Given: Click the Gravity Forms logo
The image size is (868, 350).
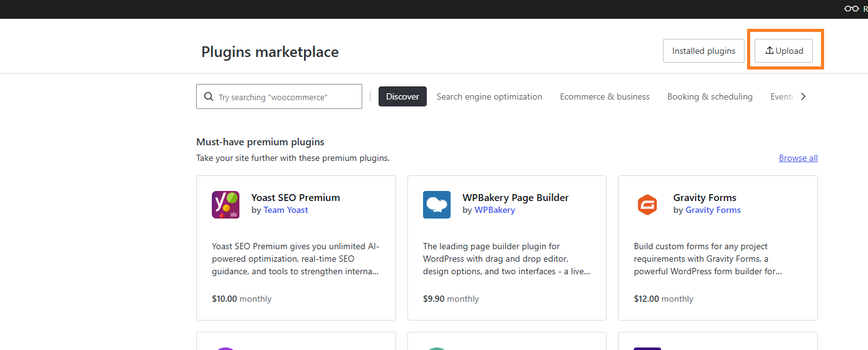Looking at the screenshot, I should pyautogui.click(x=647, y=205).
